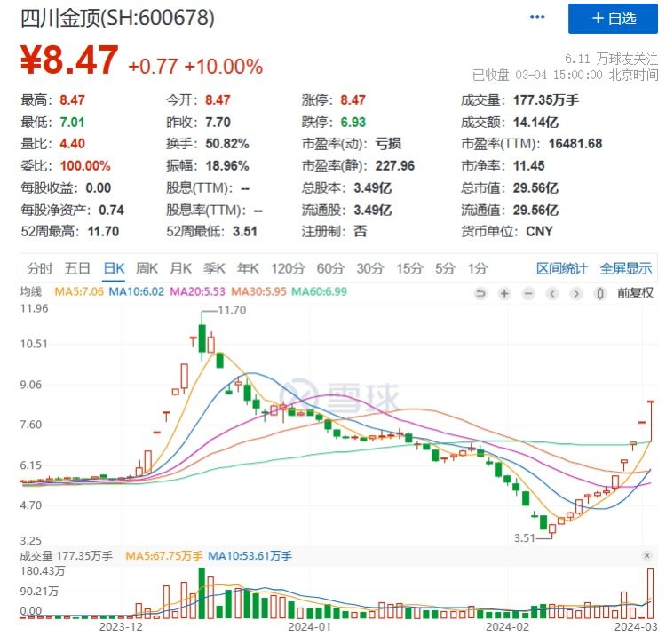Click the 52周最低 3.51 value

(245, 232)
